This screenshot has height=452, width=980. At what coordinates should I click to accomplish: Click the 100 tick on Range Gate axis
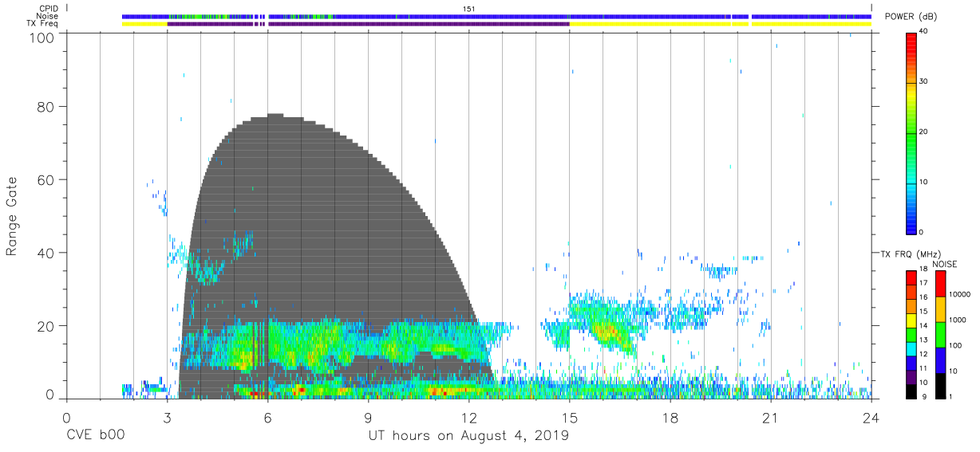pos(42,37)
